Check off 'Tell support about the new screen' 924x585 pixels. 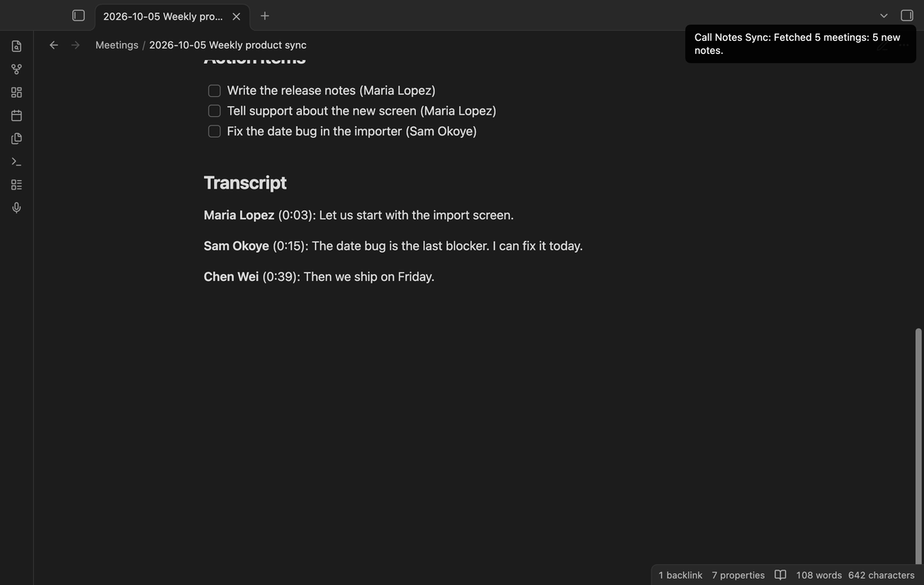tap(215, 111)
